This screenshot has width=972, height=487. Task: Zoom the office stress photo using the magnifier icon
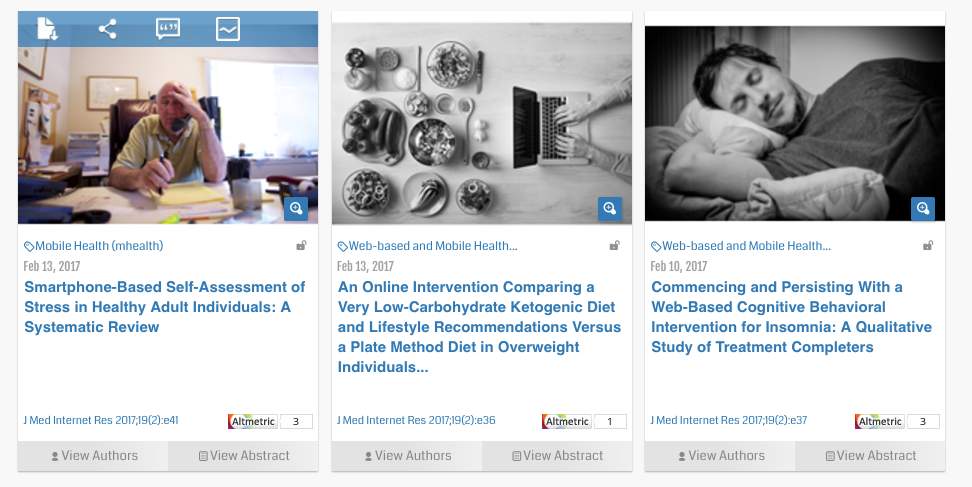(296, 209)
